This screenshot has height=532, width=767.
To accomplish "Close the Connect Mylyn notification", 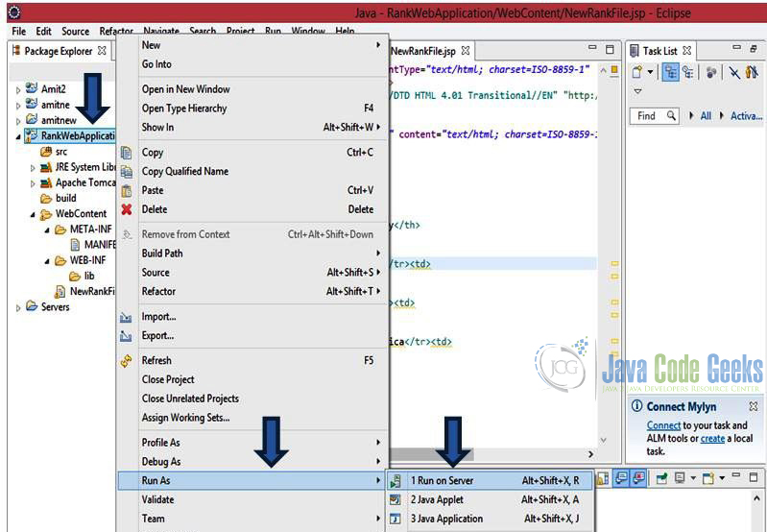I will click(754, 406).
